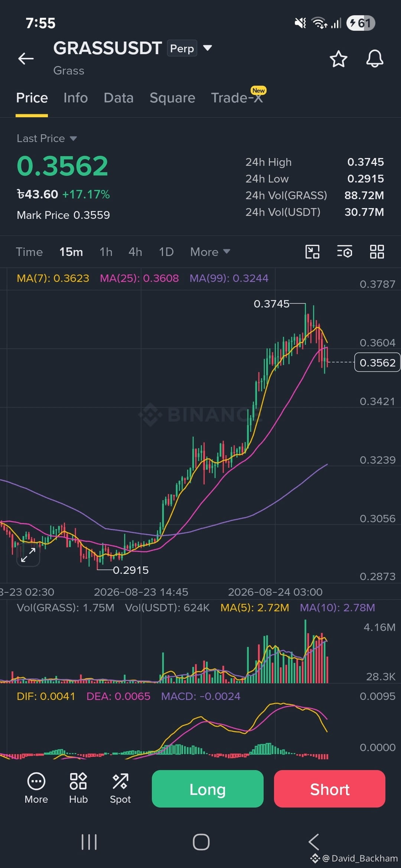This screenshot has width=401, height=868.
Task: Expand the More timeframes dropdown
Action: pyautogui.click(x=210, y=252)
